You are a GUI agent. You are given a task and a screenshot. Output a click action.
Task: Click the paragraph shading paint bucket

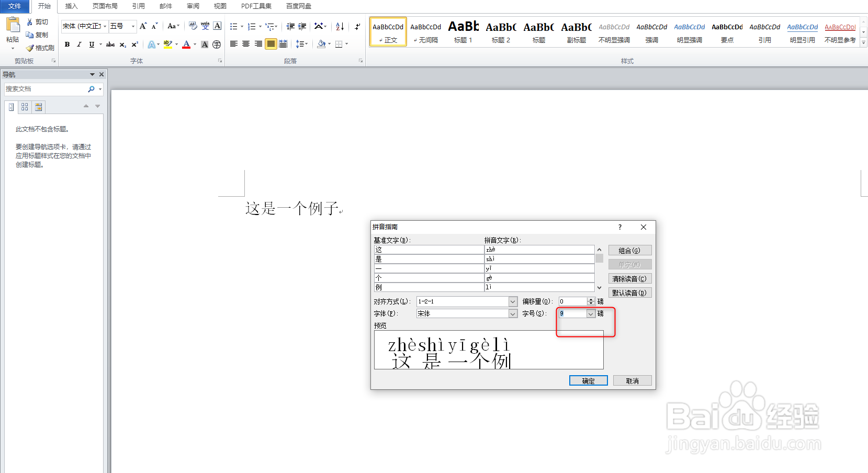tap(321, 44)
